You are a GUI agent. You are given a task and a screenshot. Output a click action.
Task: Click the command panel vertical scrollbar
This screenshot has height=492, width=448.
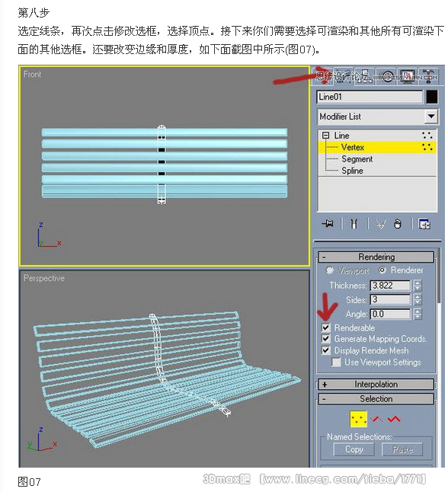coord(439,276)
